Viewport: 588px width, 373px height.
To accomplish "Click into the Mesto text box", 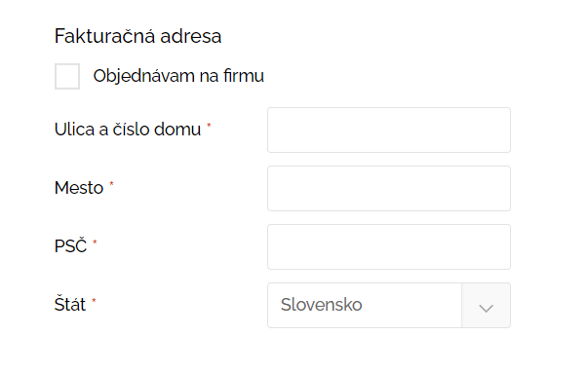I will click(x=389, y=188).
